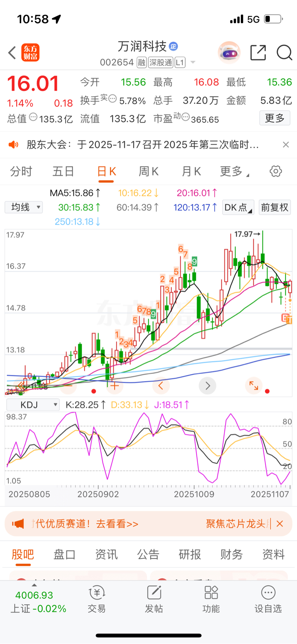Expand the stock code dropdown triangle
The width and height of the screenshot is (297, 644).
193,62
